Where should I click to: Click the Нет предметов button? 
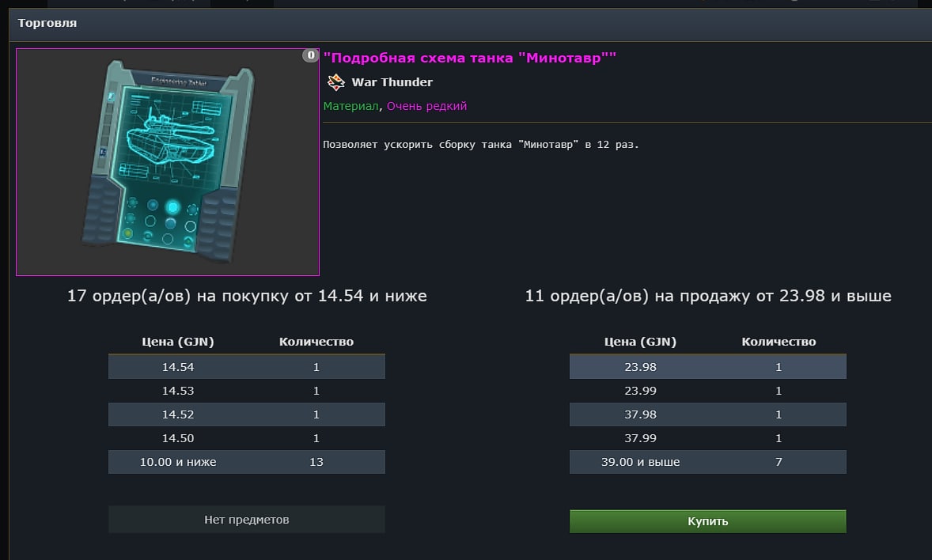[247, 520]
